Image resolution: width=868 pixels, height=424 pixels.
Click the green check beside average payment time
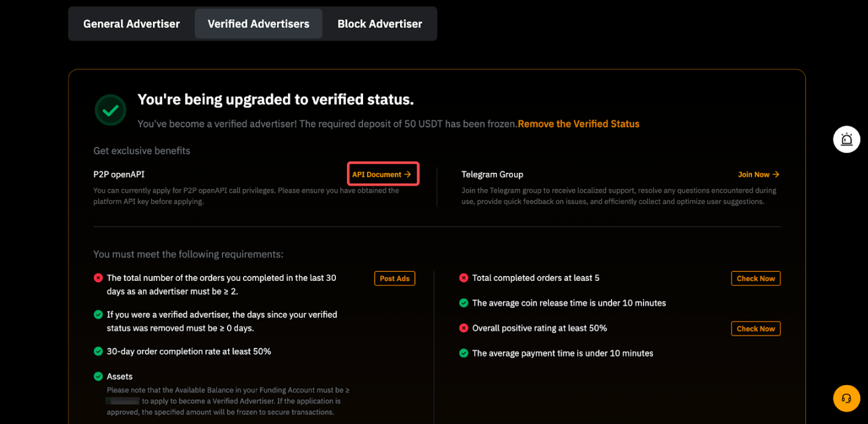point(464,354)
